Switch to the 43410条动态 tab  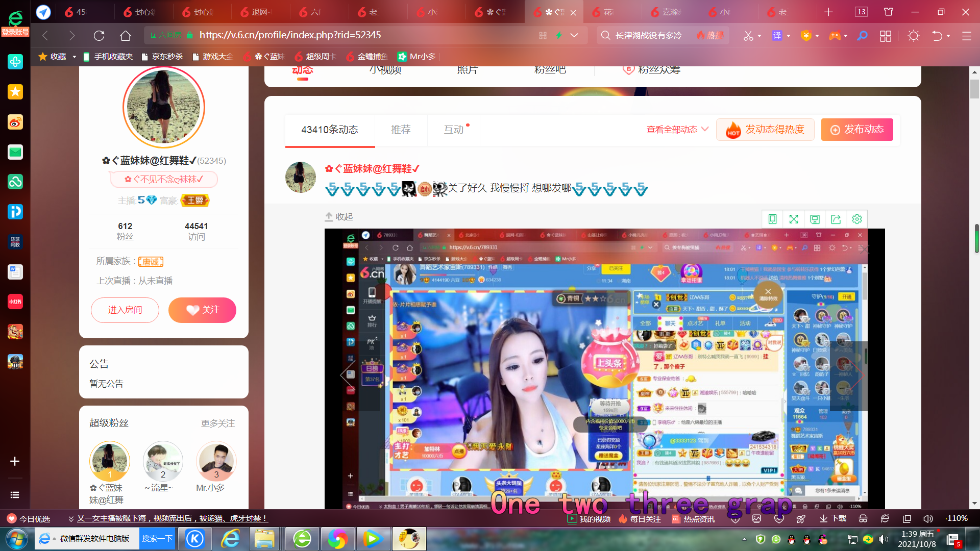click(x=330, y=130)
